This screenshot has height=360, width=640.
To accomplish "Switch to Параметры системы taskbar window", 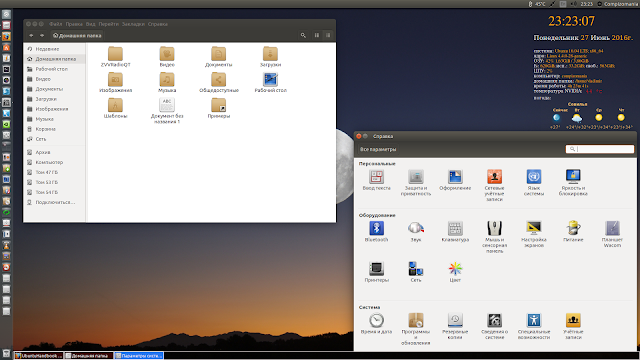I will (139, 356).
